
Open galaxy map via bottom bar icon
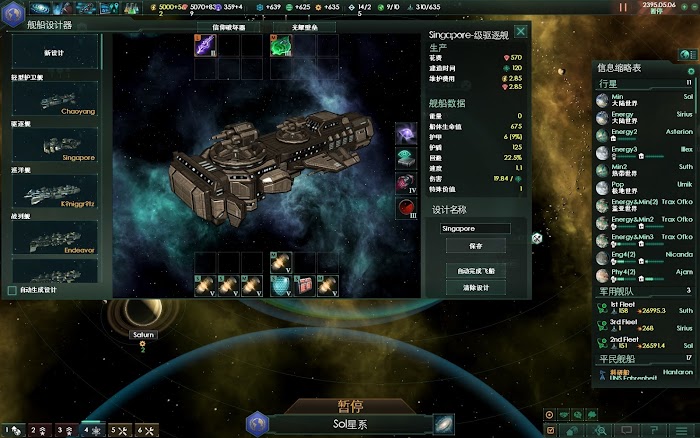pos(443,424)
